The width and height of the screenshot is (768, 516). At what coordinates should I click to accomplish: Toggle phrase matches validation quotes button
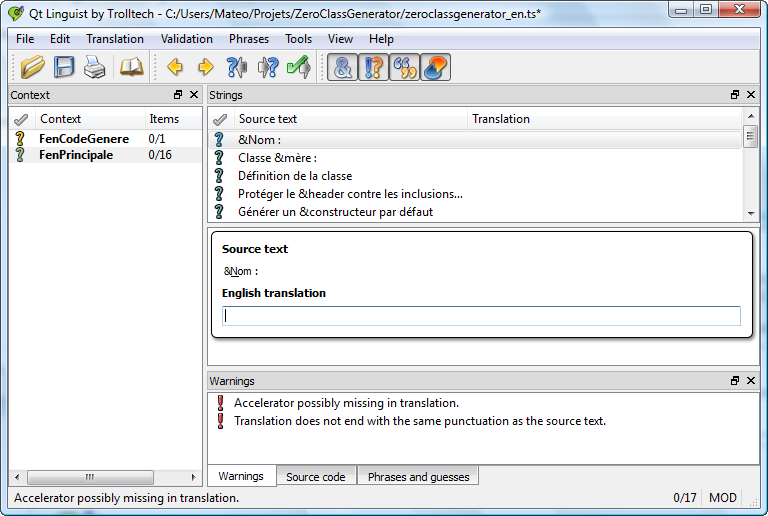coord(405,67)
